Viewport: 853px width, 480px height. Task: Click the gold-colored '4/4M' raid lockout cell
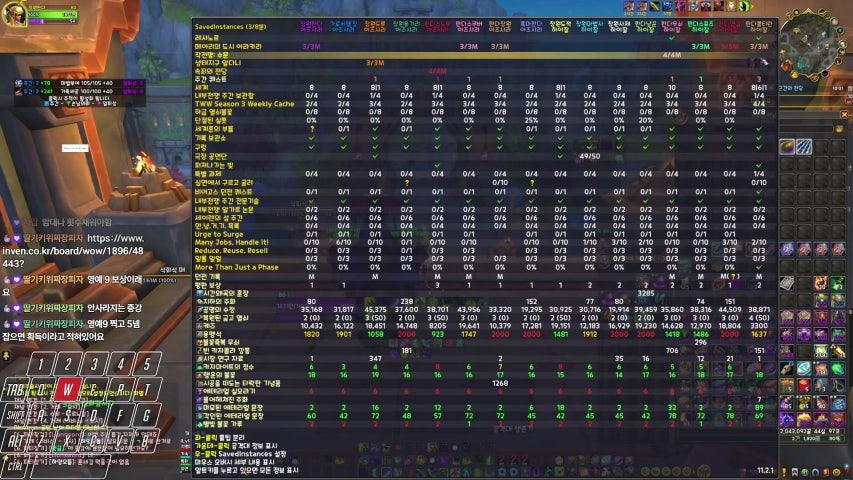(672, 55)
